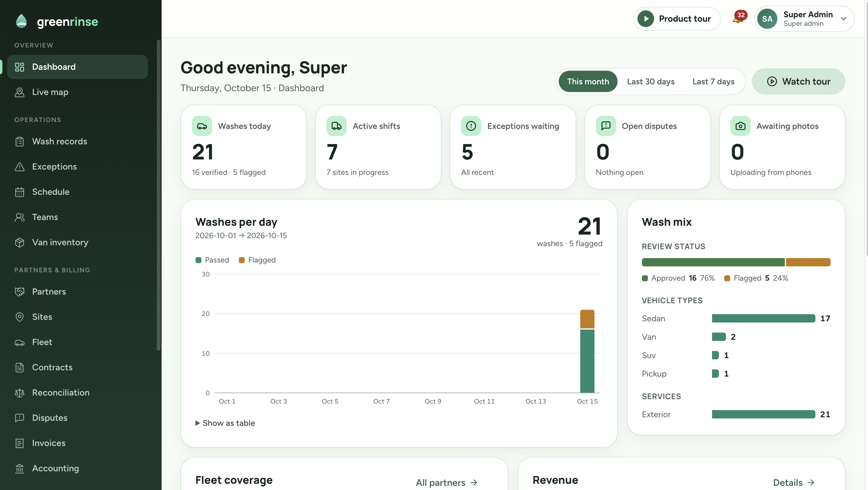
Task: Click the Wash records clipboard icon
Action: 20,141
